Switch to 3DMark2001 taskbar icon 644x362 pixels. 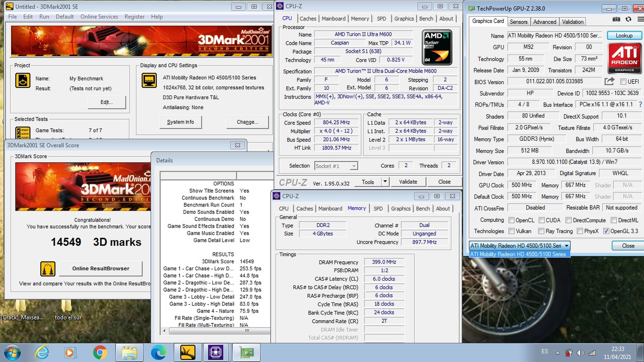(x=187, y=353)
